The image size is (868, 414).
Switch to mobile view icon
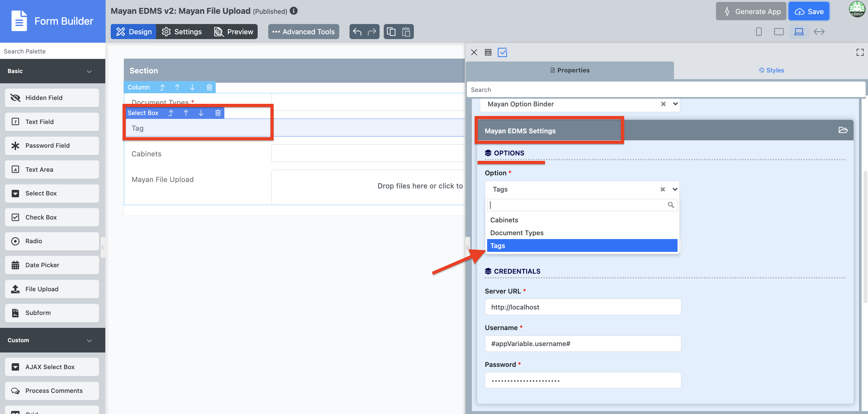pyautogui.click(x=759, y=32)
